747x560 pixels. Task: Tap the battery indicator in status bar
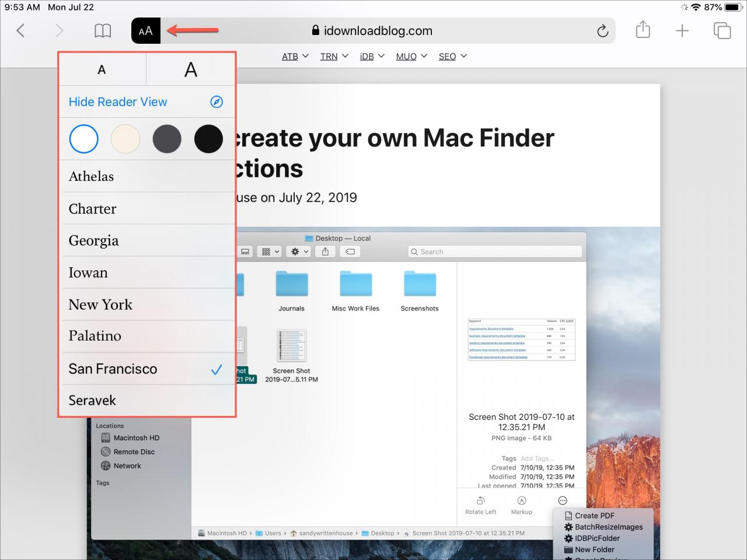(733, 8)
